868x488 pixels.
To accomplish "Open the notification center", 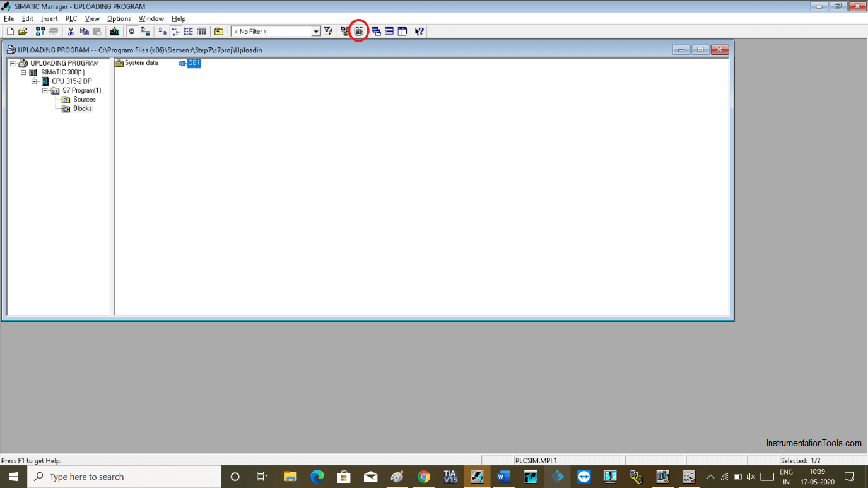I will 850,477.
